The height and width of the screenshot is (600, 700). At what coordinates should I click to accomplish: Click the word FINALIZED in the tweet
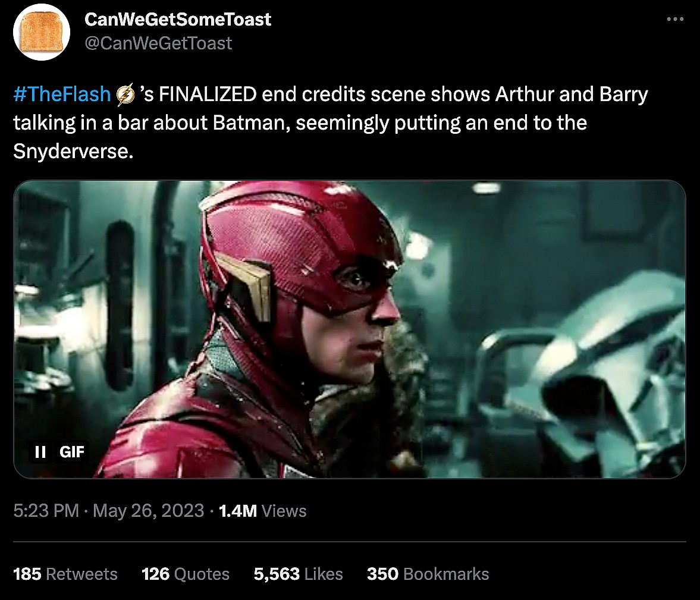208,95
